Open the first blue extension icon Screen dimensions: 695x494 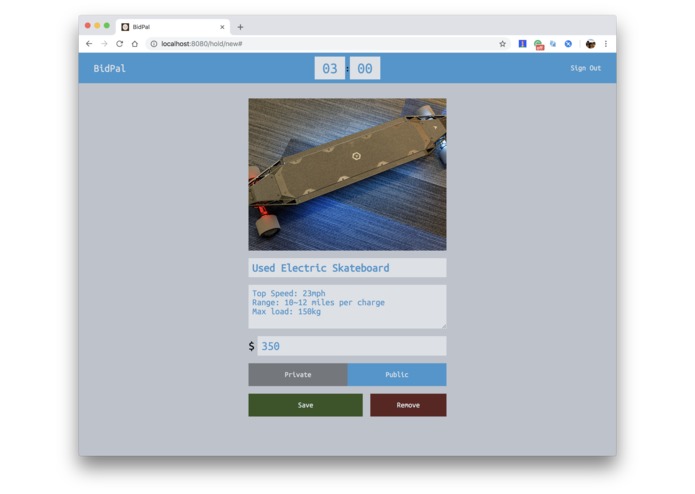point(523,44)
